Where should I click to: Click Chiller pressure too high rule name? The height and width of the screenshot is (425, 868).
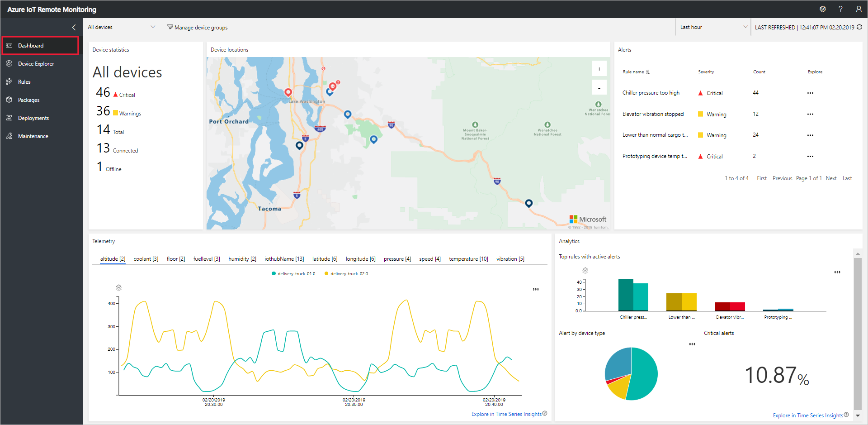point(651,93)
